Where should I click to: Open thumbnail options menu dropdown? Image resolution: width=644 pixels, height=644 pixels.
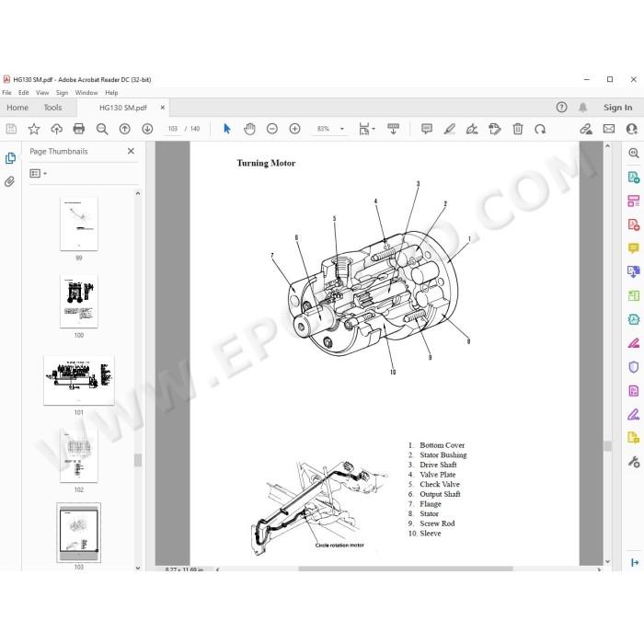point(39,173)
